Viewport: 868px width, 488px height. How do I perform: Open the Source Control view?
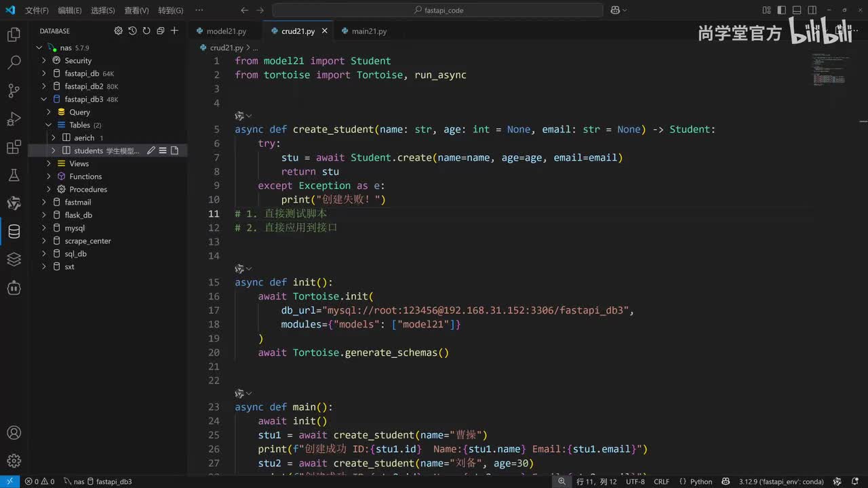(x=14, y=91)
